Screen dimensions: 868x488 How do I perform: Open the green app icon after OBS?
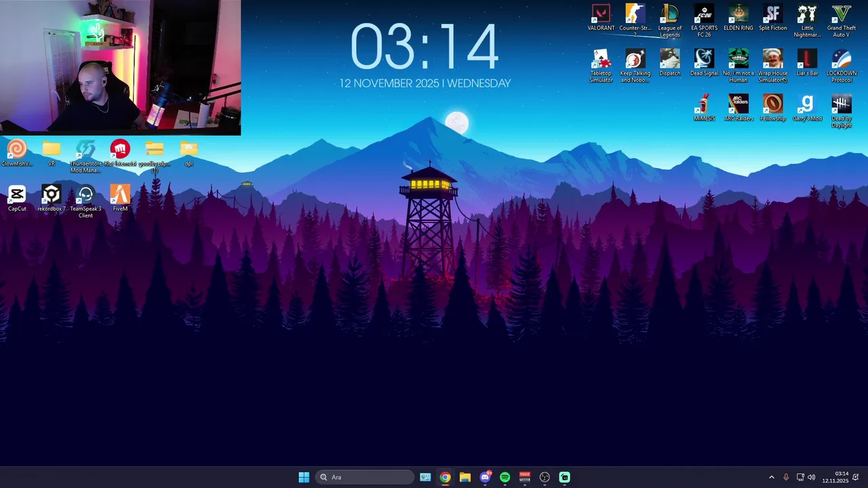tap(564, 477)
